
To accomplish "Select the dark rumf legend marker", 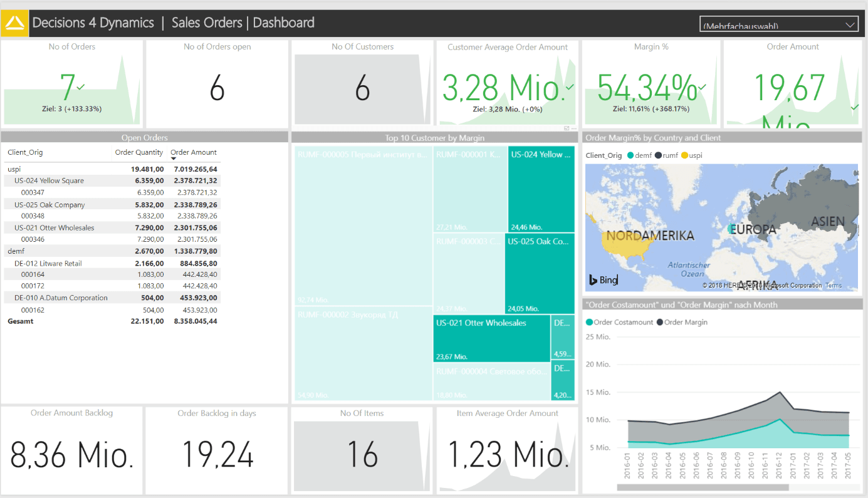I will click(x=658, y=155).
